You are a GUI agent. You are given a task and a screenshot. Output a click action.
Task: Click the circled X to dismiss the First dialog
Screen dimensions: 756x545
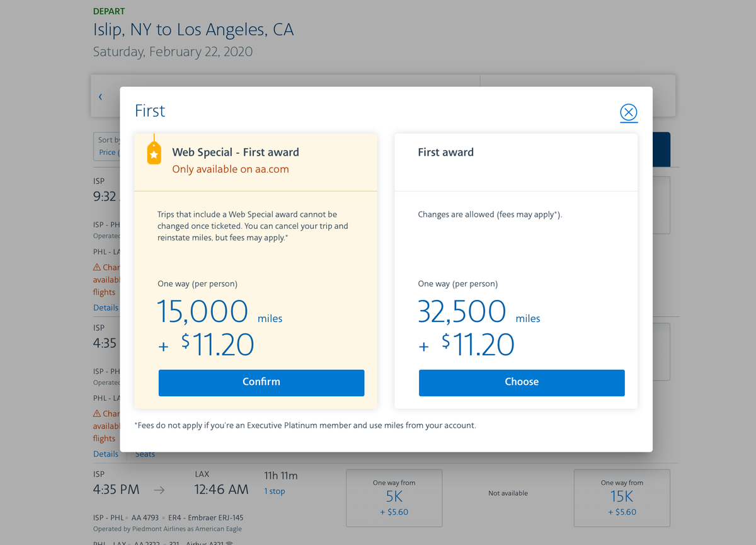pos(628,113)
